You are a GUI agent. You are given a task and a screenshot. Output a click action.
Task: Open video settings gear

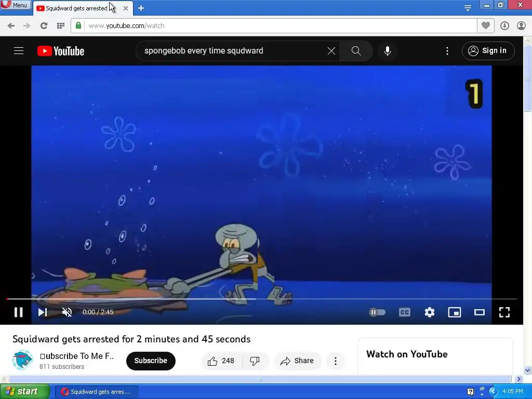[x=430, y=312]
